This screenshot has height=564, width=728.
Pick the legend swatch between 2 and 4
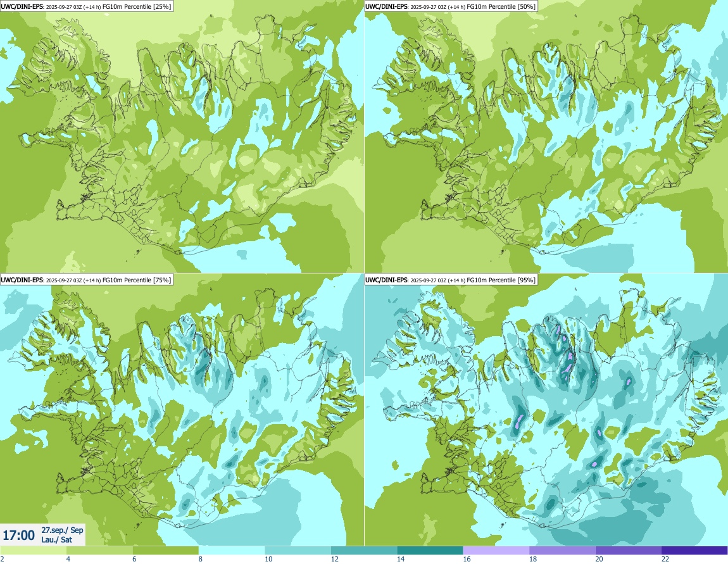click(33, 551)
